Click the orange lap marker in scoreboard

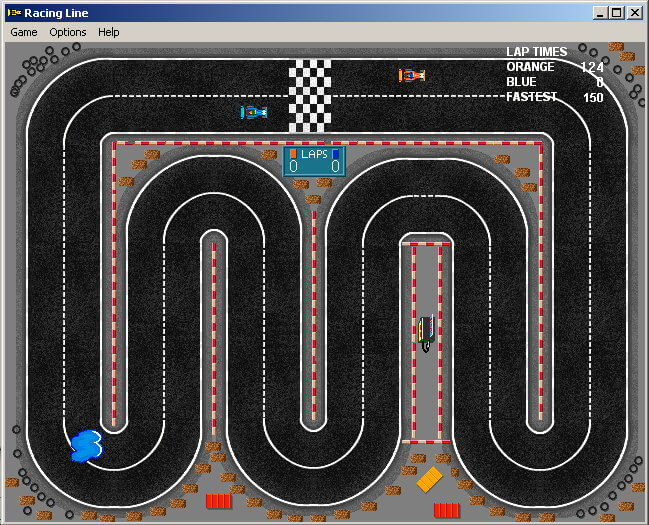293,154
